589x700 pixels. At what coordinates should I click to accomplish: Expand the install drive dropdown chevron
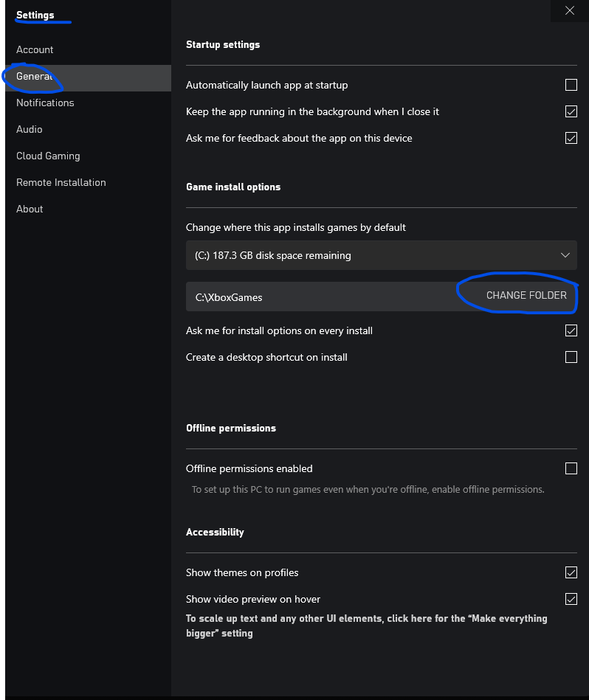[x=565, y=255]
